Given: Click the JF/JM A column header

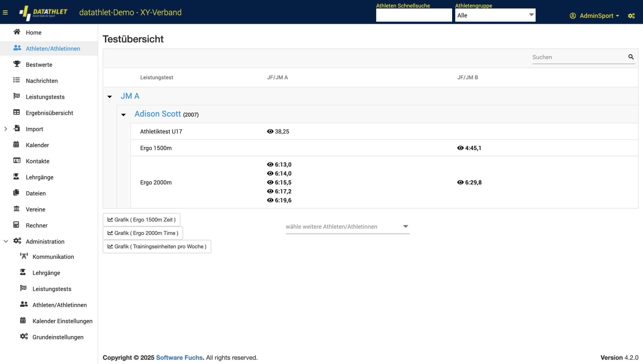Looking at the screenshot, I should point(277,77).
